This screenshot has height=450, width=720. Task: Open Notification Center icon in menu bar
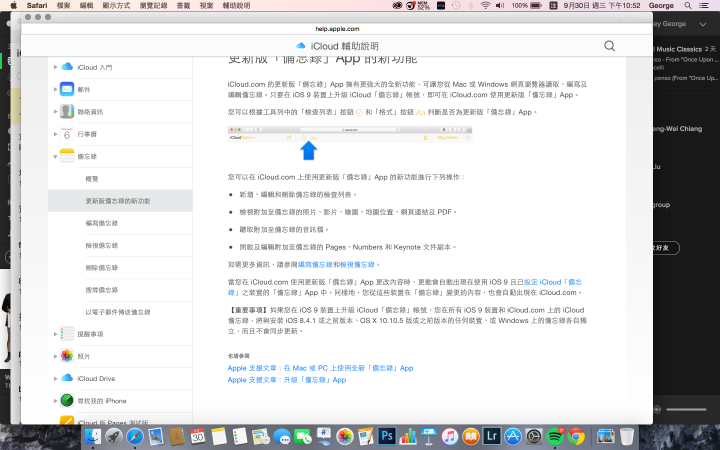point(703,6)
